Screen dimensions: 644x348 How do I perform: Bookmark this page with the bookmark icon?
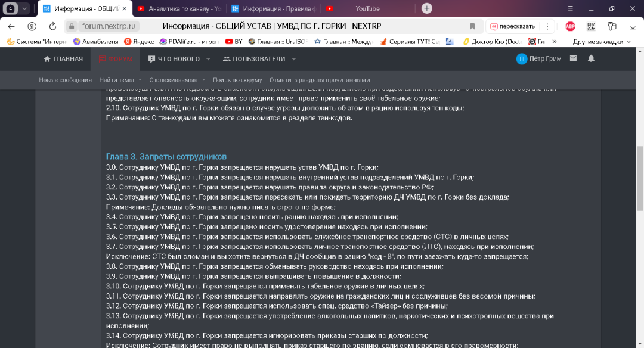click(472, 26)
